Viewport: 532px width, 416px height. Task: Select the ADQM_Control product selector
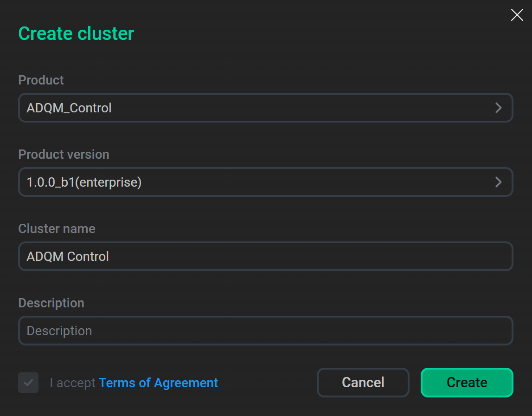pos(265,108)
